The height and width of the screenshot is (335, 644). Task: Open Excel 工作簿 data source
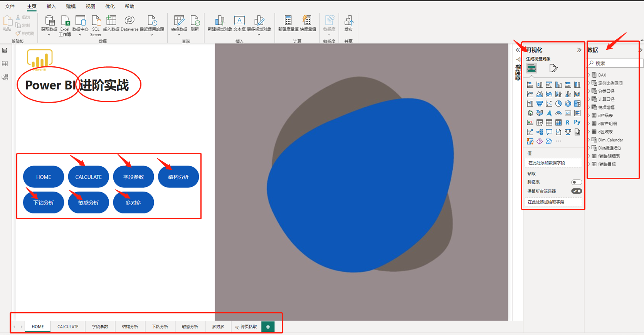(x=65, y=26)
